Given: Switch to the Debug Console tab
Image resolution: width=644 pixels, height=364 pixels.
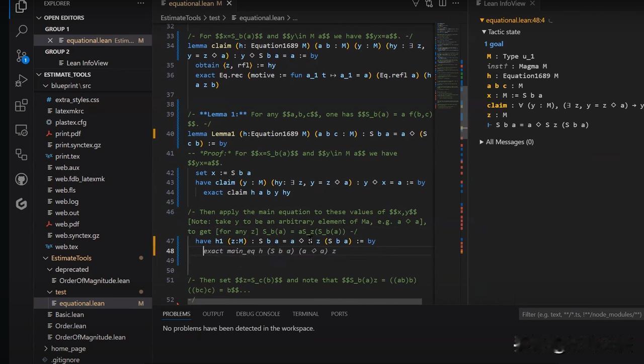Looking at the screenshot, I should (258, 314).
